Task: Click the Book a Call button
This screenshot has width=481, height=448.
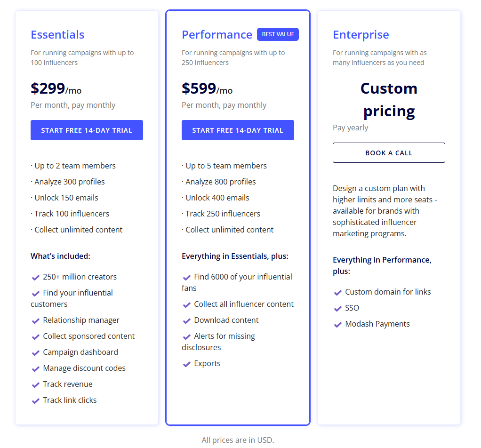Action: coord(389,153)
